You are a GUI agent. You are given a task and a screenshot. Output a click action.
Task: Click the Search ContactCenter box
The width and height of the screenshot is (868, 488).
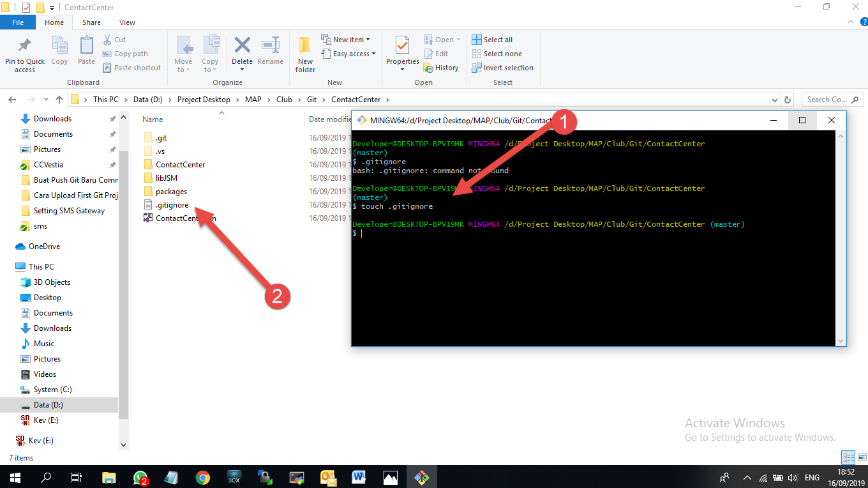[x=832, y=100]
